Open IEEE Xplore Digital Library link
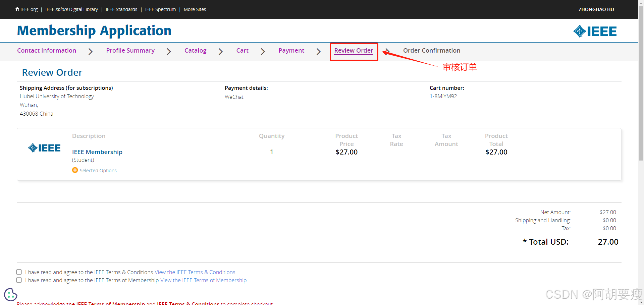 (71, 9)
